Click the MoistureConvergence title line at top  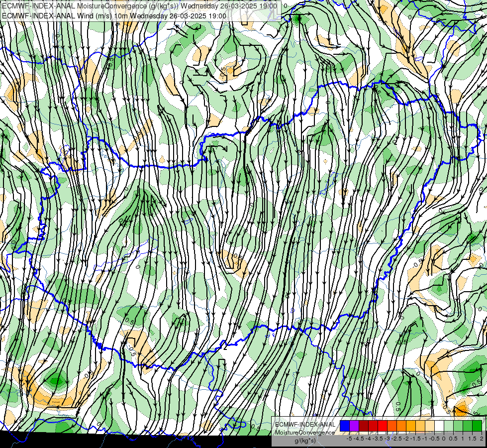(139, 6)
